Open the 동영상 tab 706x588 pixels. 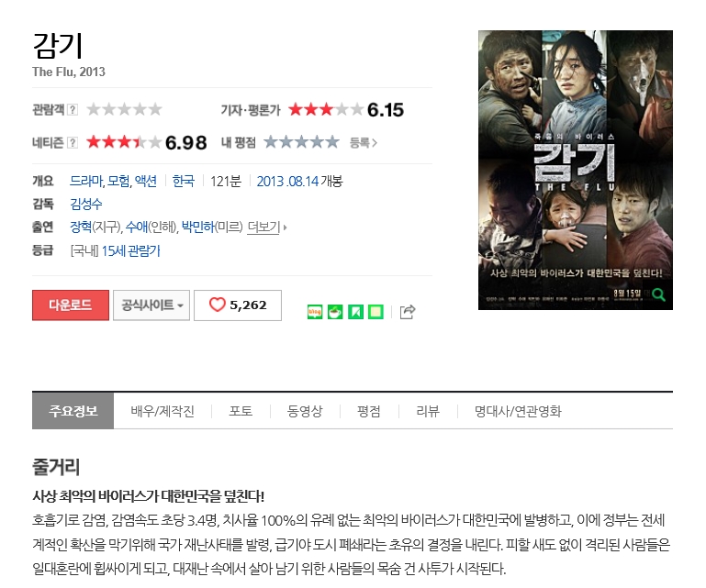tap(305, 411)
